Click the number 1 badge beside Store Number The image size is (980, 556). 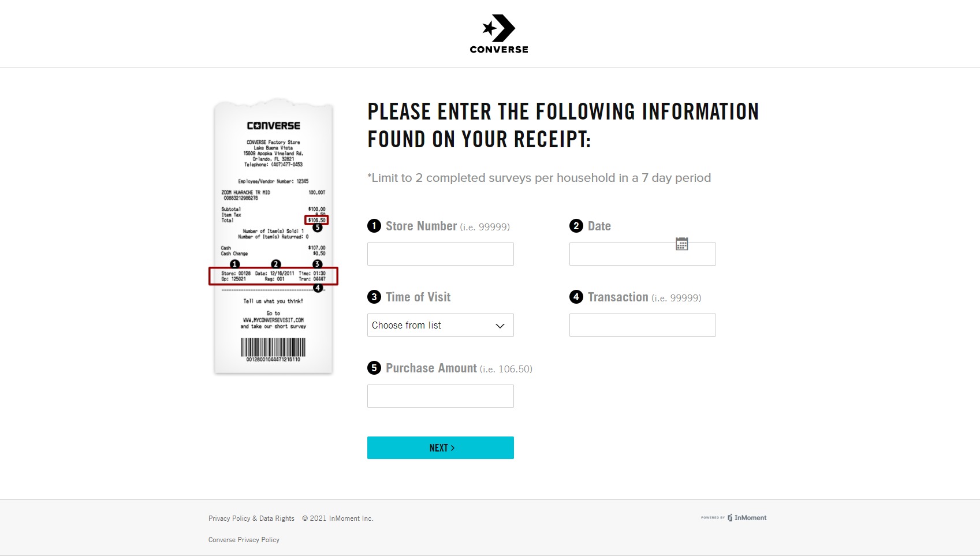374,226
